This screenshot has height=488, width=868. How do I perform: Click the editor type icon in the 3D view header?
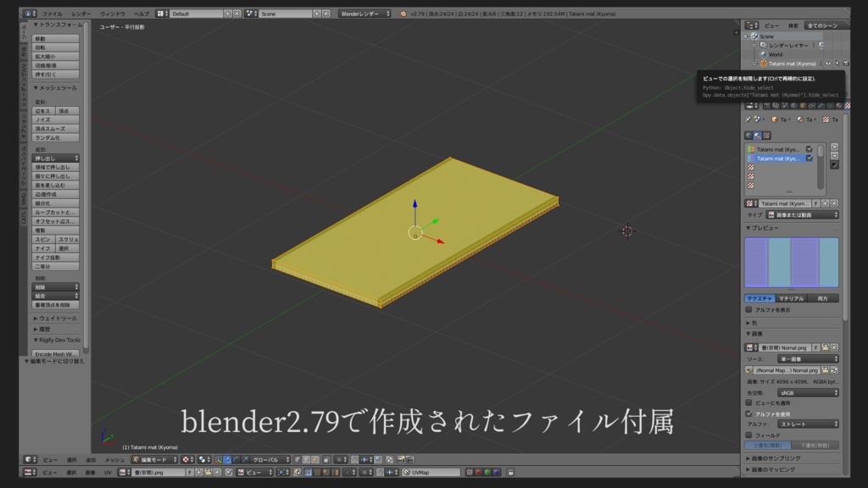click(30, 460)
